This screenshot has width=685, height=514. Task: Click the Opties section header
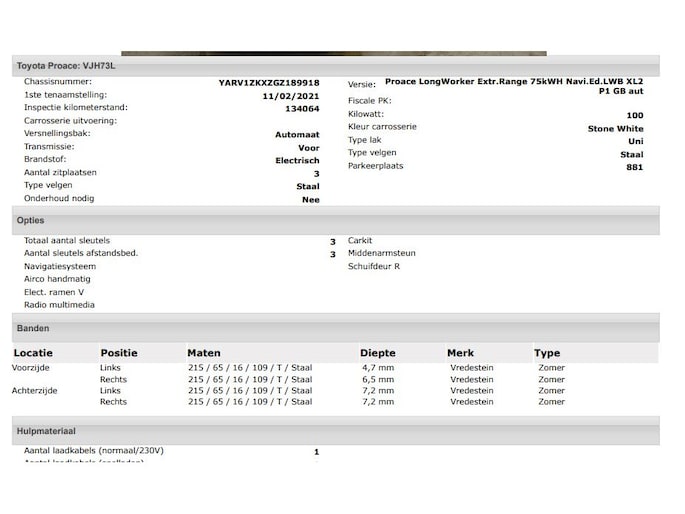pyautogui.click(x=31, y=220)
